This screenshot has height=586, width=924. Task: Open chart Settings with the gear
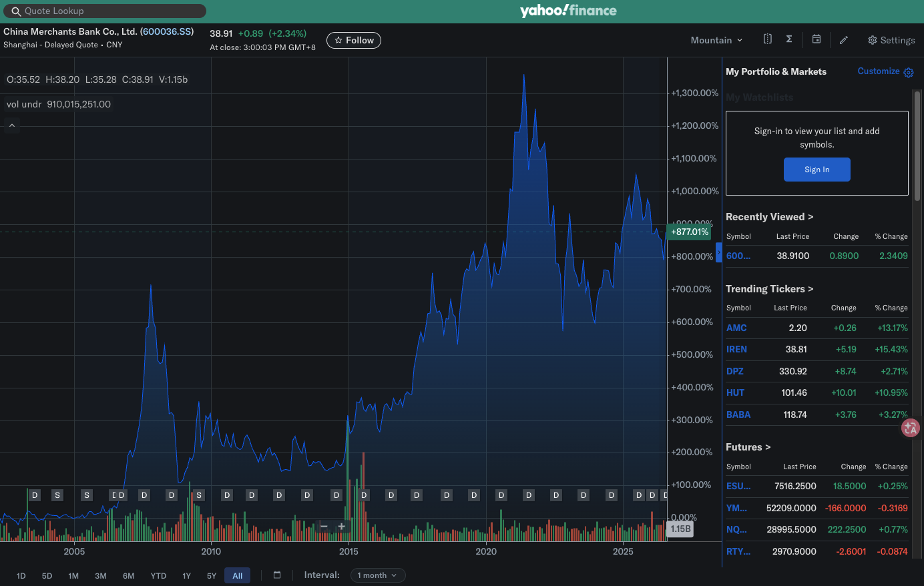[x=891, y=40]
